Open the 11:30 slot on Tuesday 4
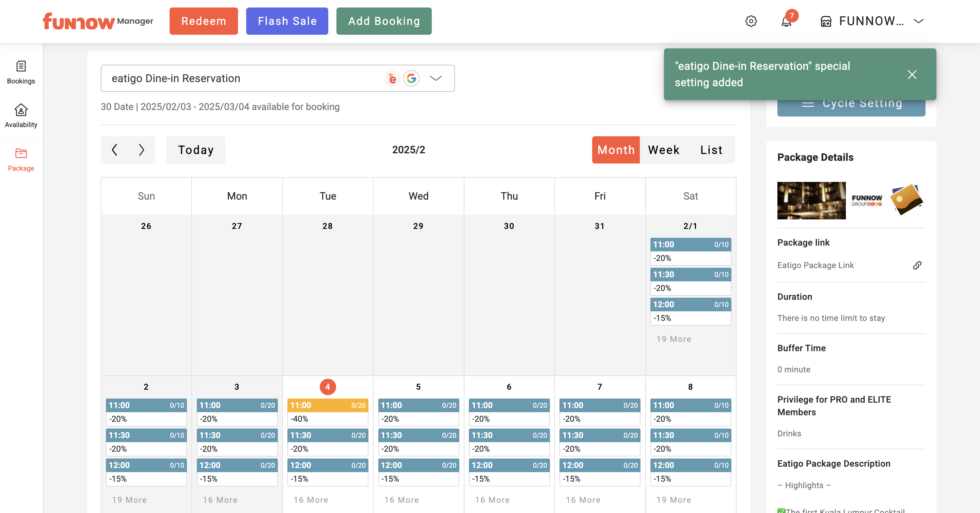The width and height of the screenshot is (980, 513). pyautogui.click(x=328, y=442)
